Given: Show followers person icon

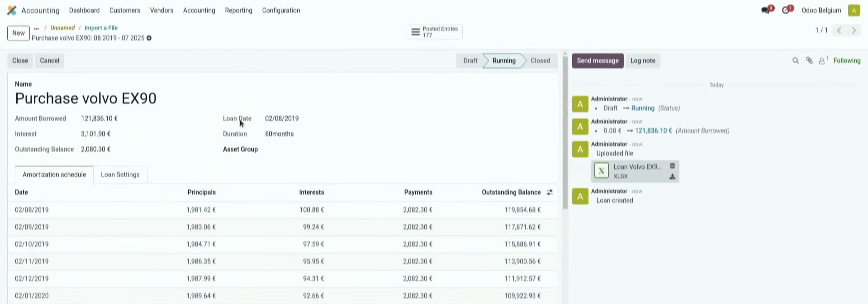Looking at the screenshot, I should (x=823, y=61).
